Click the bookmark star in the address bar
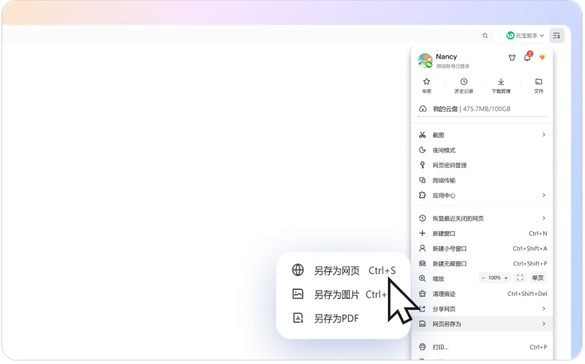Viewport: 585px width, 364px height. click(x=485, y=35)
